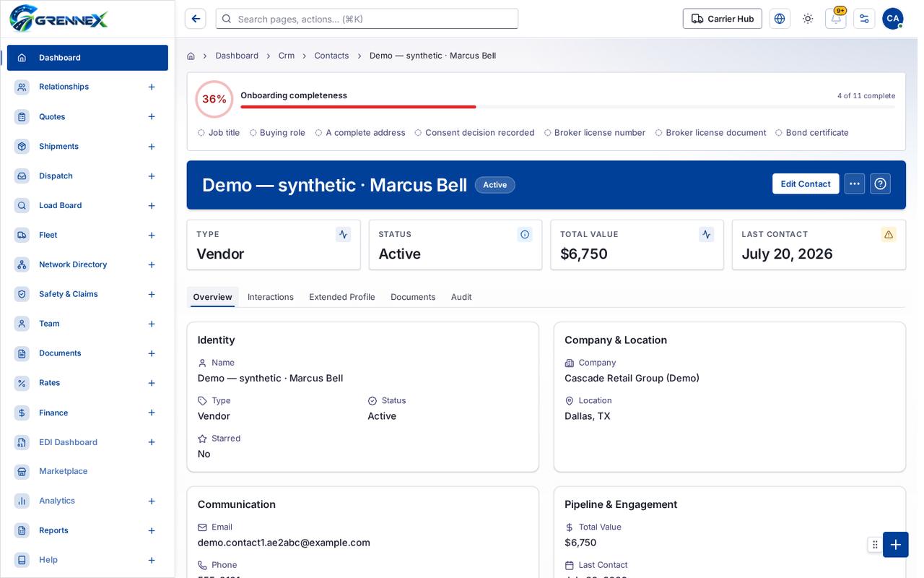Click the Shipments sidebar icon
This screenshot has width=924, height=578.
22,147
